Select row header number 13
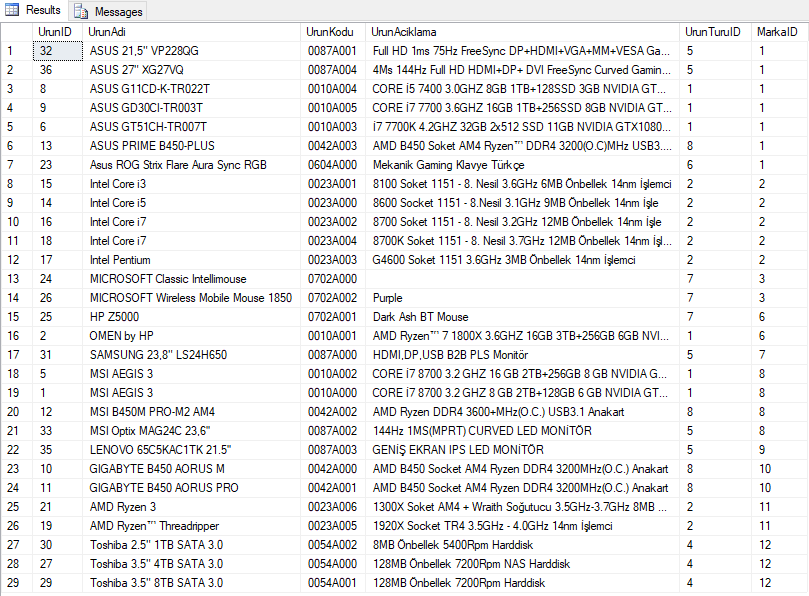Viewport: 809px width, 596px height. tap(17, 279)
